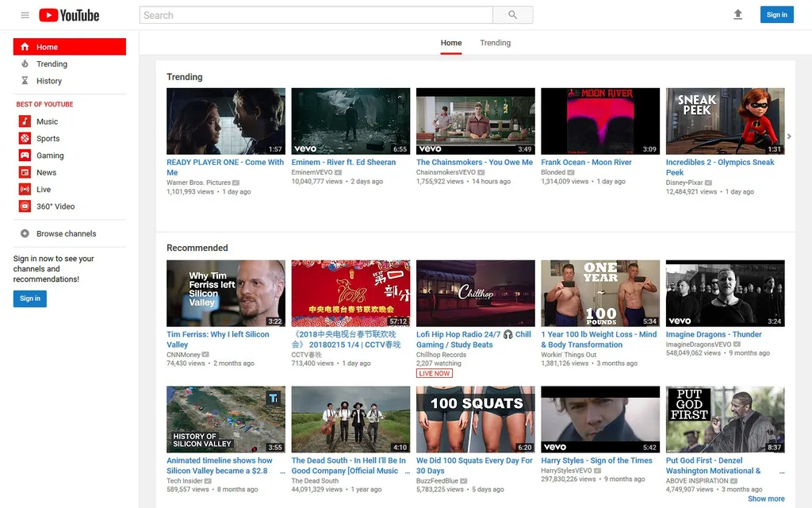Switch to the Trending tab

tap(495, 43)
